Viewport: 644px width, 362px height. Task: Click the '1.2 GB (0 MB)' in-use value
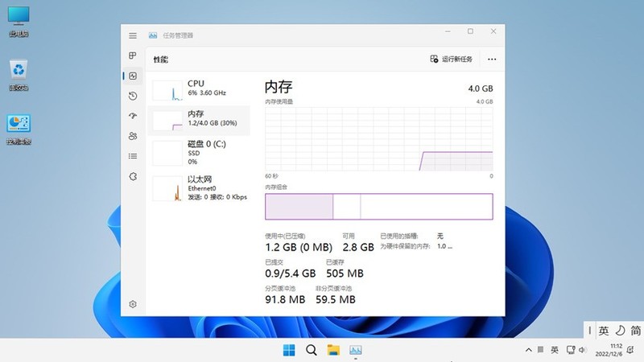[x=299, y=247]
